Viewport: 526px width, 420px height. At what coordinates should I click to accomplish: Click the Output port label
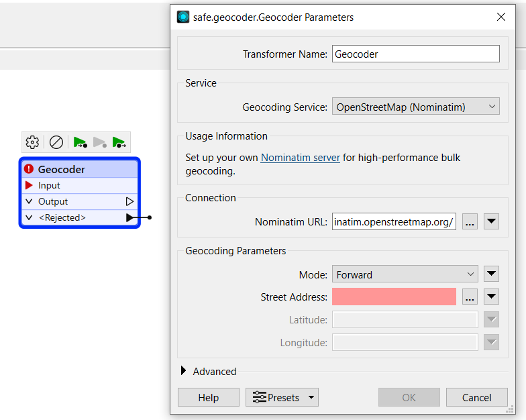click(x=53, y=201)
